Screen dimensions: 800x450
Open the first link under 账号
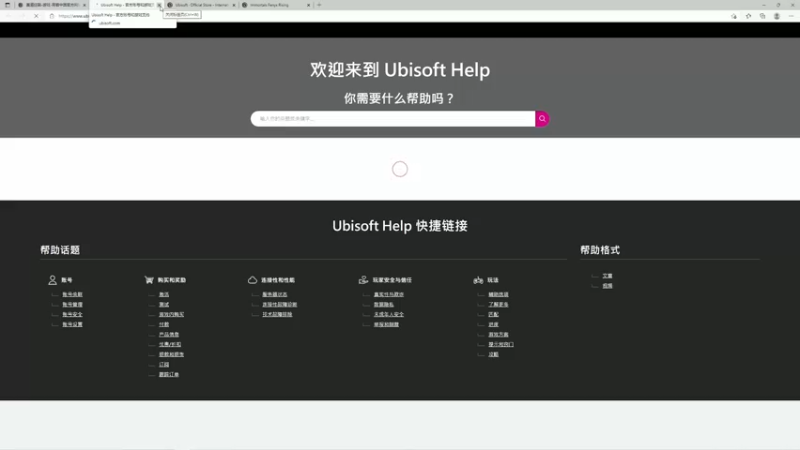(72, 294)
